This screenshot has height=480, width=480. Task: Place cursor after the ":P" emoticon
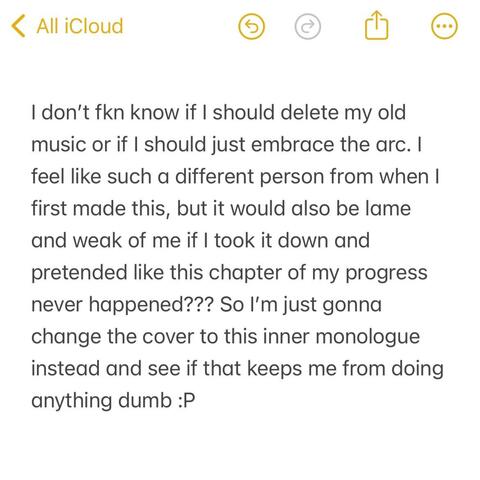point(195,400)
